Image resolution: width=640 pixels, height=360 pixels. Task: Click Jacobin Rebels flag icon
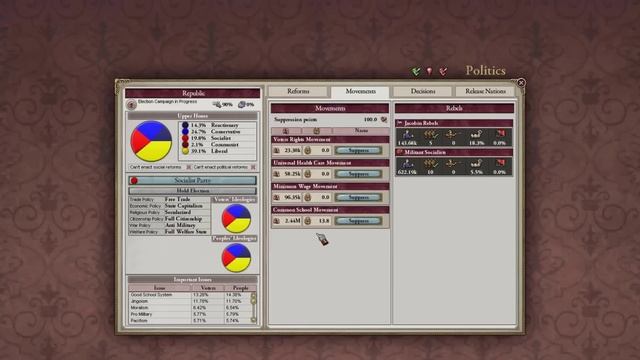(x=400, y=123)
